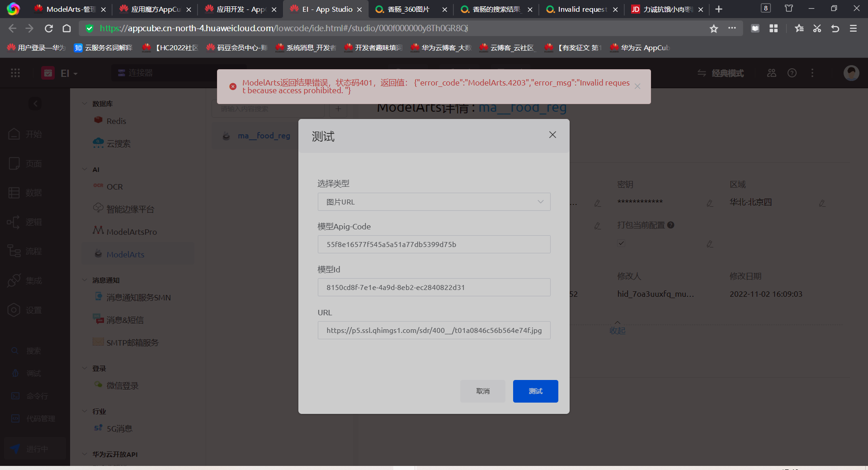Toggle the 打包当前配置 checkbox
Viewport: 868px width, 470px height.
[622, 243]
